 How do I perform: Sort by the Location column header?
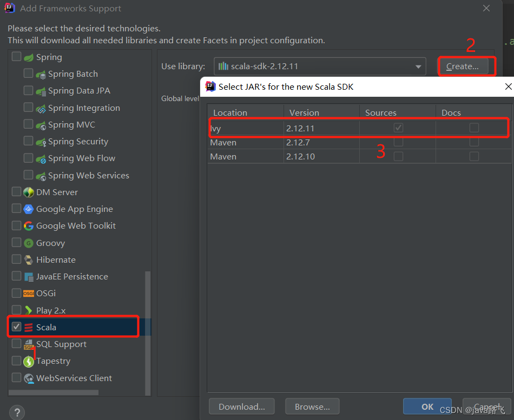pyautogui.click(x=246, y=112)
